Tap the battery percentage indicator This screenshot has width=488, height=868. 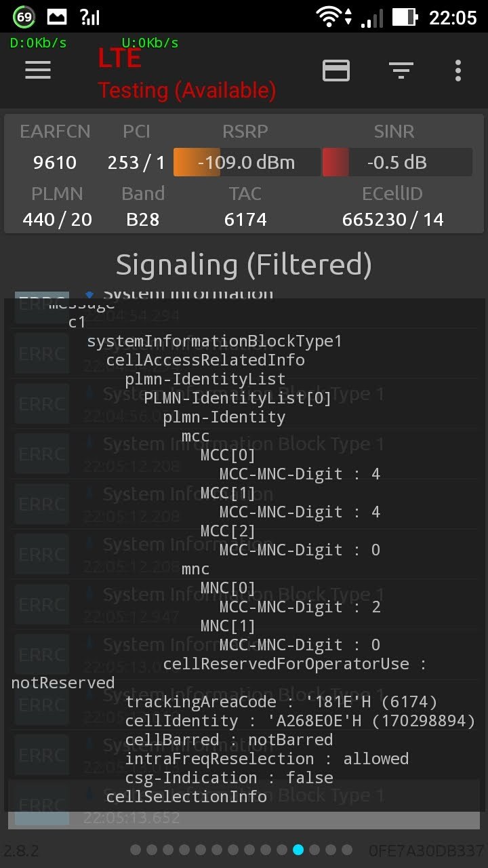pyautogui.click(x=24, y=17)
